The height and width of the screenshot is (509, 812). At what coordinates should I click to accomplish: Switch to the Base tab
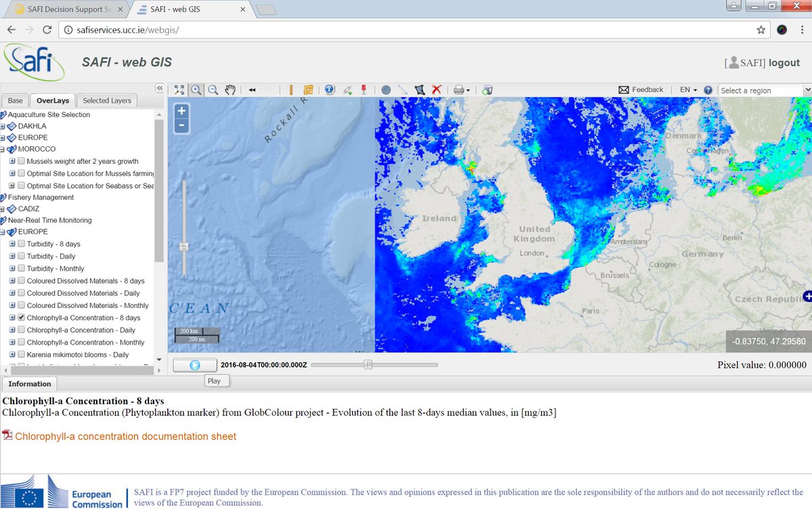15,100
